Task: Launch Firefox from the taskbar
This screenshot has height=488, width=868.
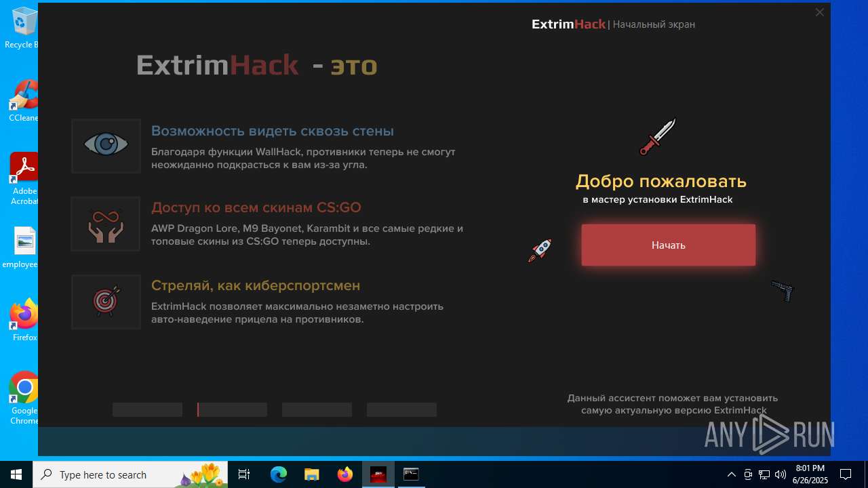Action: (344, 474)
